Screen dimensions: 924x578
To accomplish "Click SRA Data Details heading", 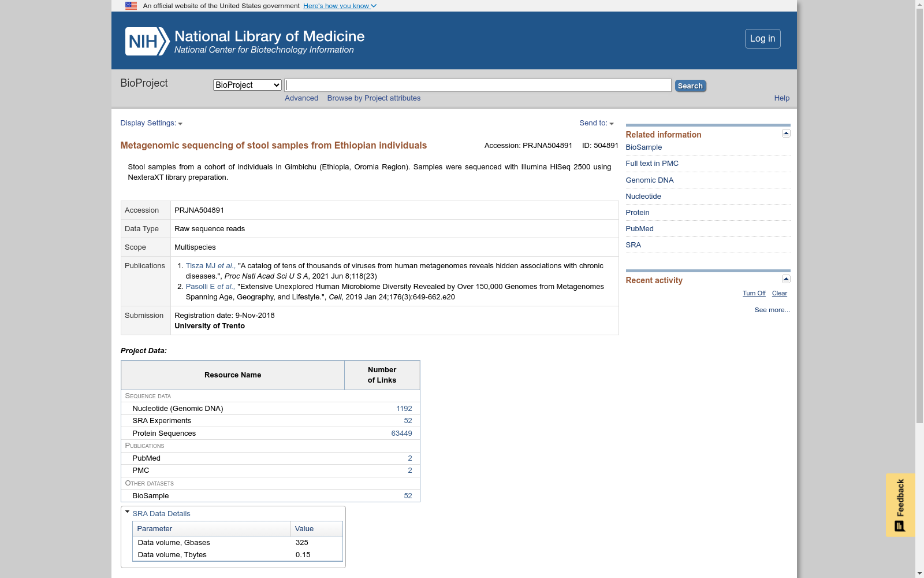I will [x=161, y=514].
